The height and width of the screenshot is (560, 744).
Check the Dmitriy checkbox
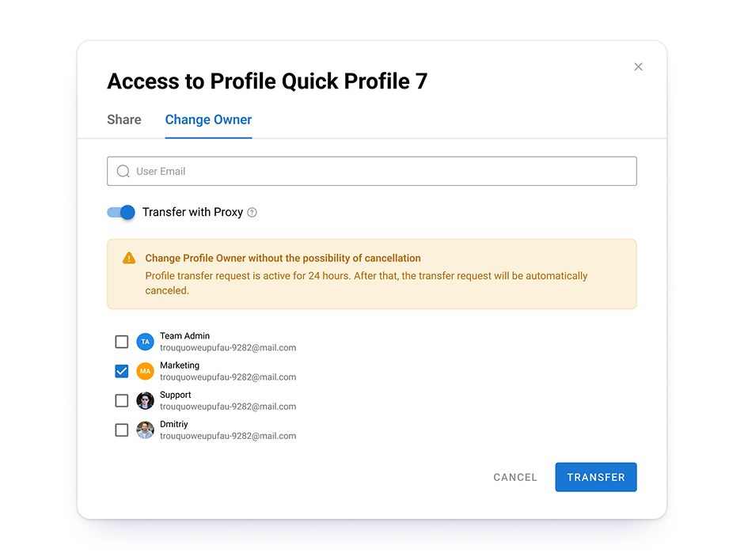122,430
